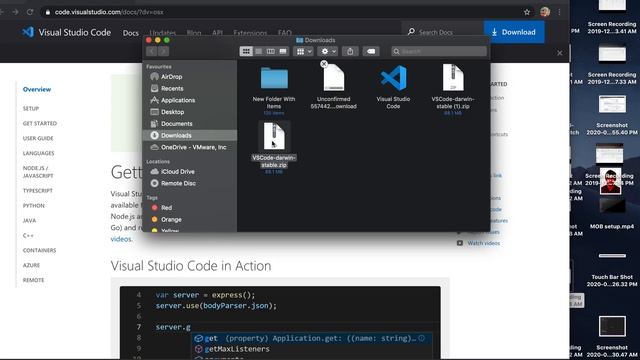Open AZURE docs section

[31, 265]
